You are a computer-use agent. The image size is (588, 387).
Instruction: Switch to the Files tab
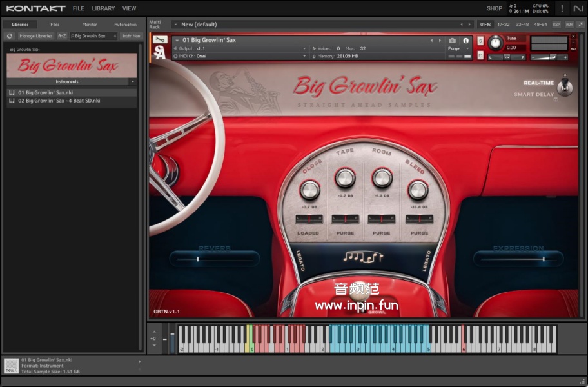(55, 25)
